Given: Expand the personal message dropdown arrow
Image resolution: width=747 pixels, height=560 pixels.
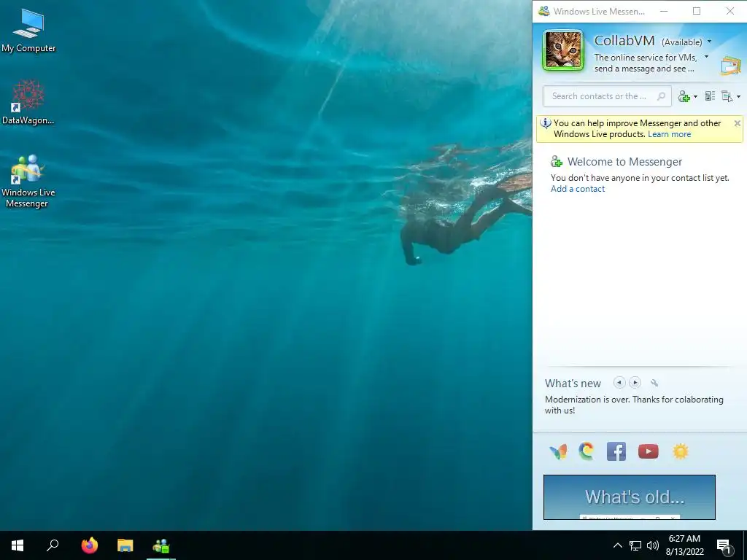Looking at the screenshot, I should pos(706,57).
